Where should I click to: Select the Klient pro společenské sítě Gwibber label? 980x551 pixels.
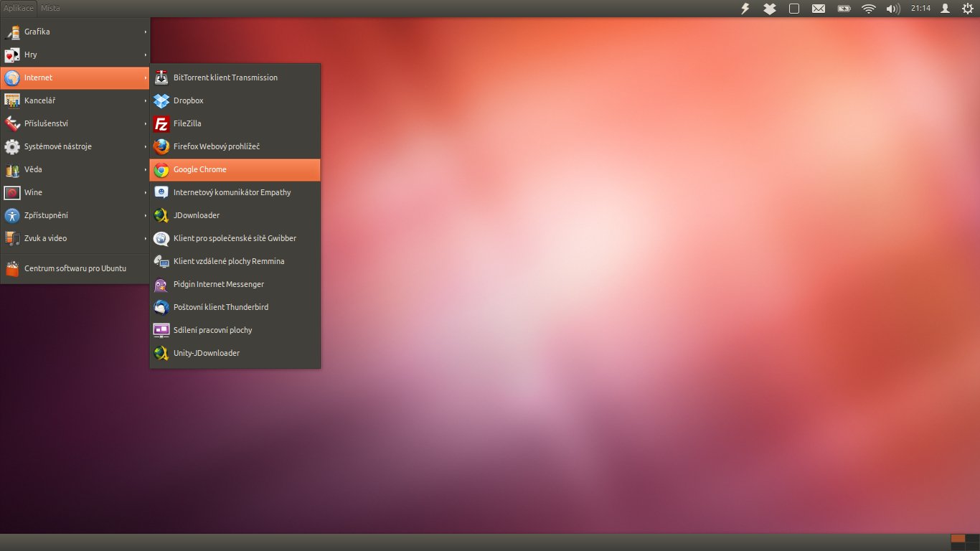(235, 238)
